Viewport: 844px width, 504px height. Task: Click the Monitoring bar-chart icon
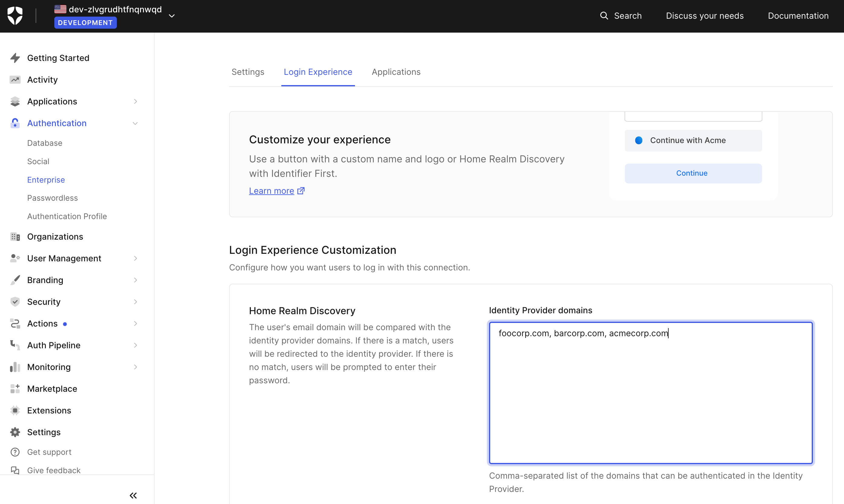click(x=15, y=367)
